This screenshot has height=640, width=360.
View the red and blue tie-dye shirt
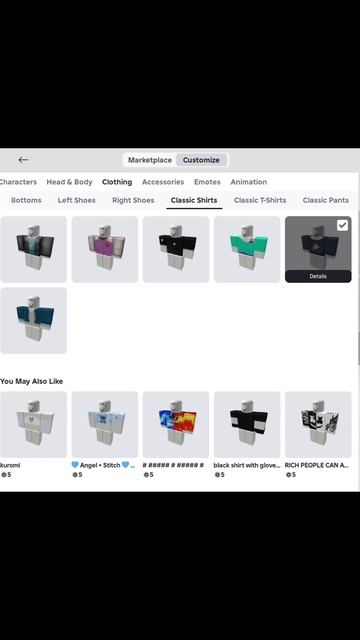pyautogui.click(x=176, y=424)
